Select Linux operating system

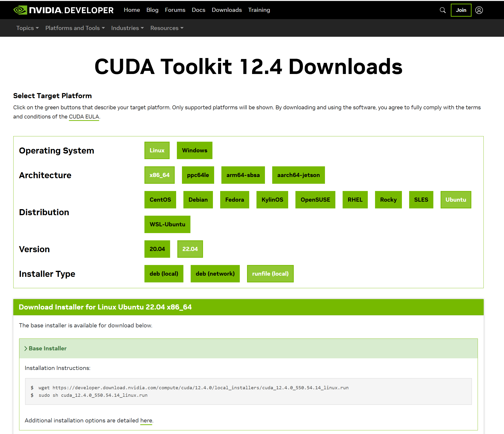(157, 150)
